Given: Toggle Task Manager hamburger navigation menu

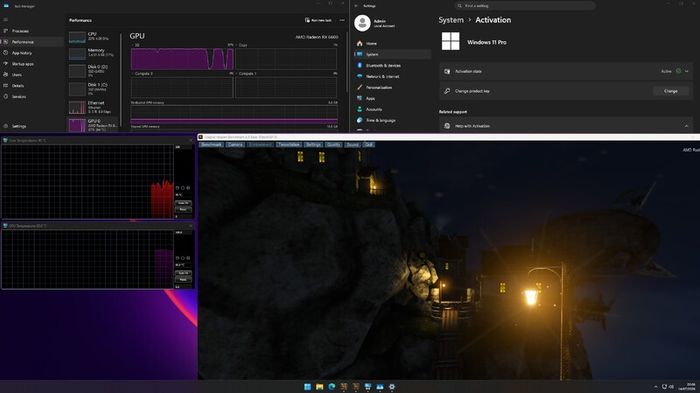Looking at the screenshot, I should click(6, 20).
